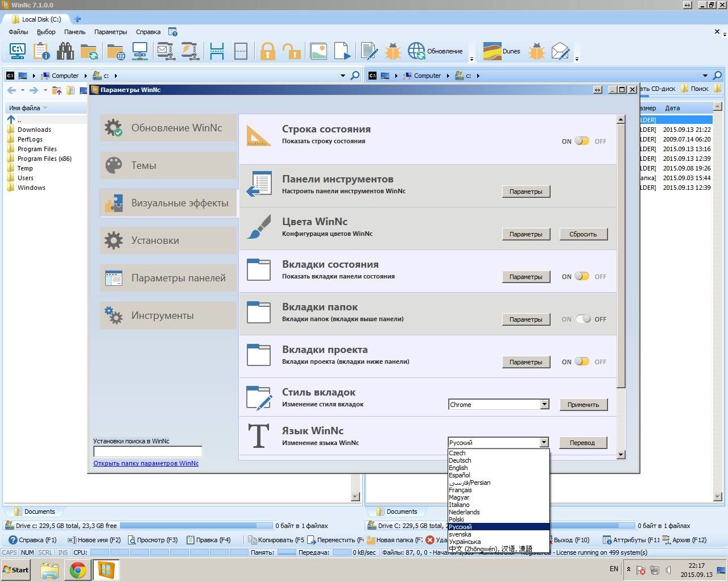This screenshot has width=728, height=582.
Task: Click the document edit pencil icon
Action: (x=370, y=51)
